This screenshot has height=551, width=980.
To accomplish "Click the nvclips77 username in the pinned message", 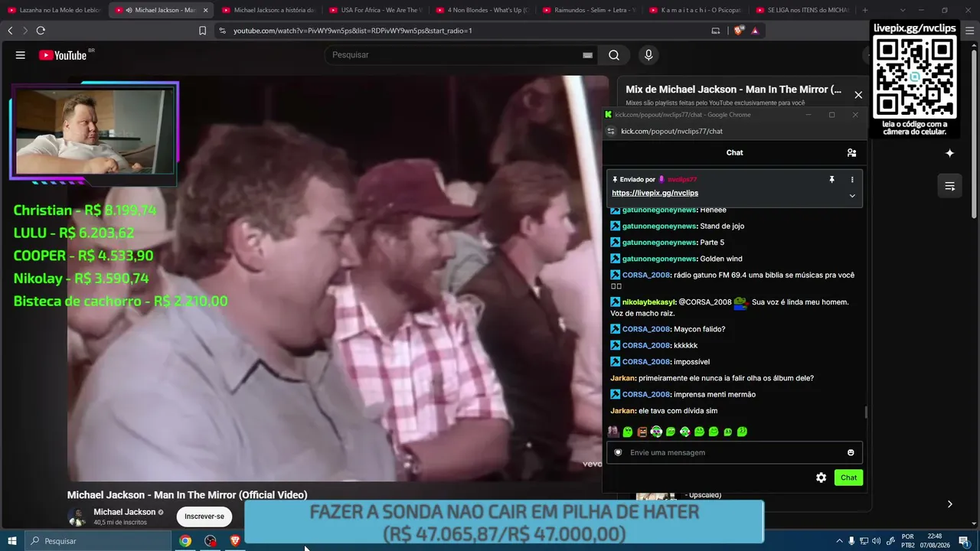I will click(682, 179).
